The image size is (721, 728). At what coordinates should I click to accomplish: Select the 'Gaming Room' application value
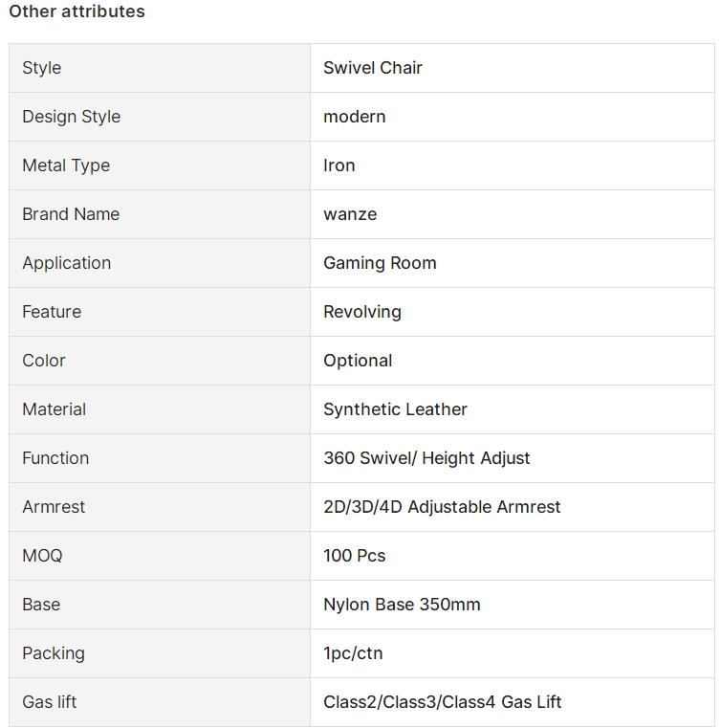tap(380, 263)
